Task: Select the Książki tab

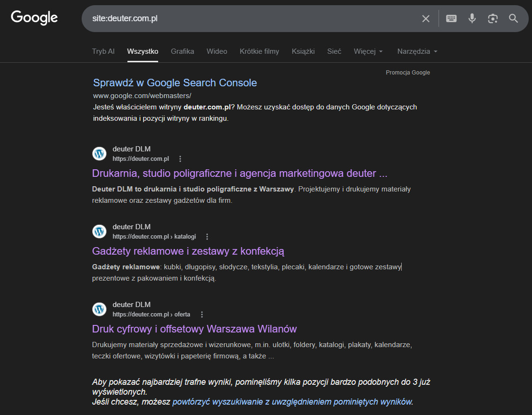Action: pos(303,51)
